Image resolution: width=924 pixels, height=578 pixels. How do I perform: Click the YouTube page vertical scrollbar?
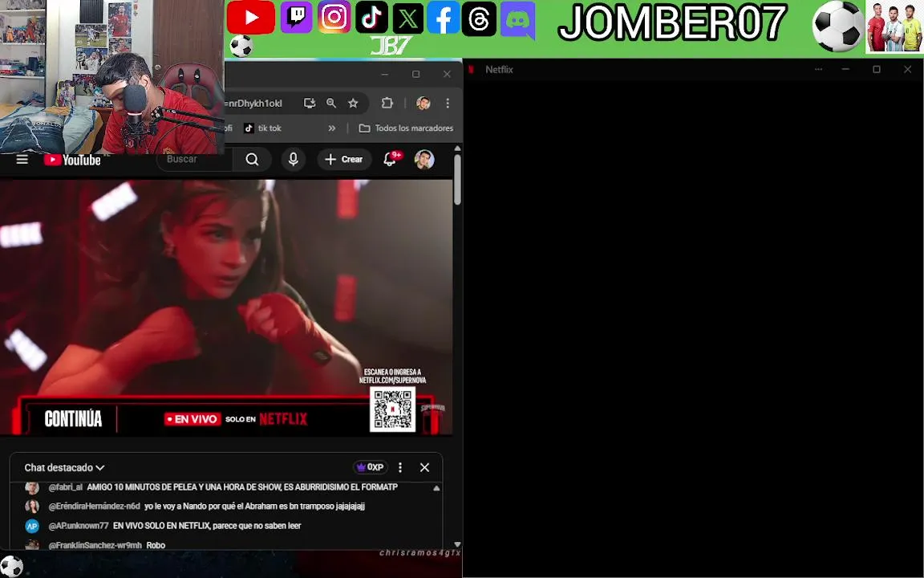457,180
